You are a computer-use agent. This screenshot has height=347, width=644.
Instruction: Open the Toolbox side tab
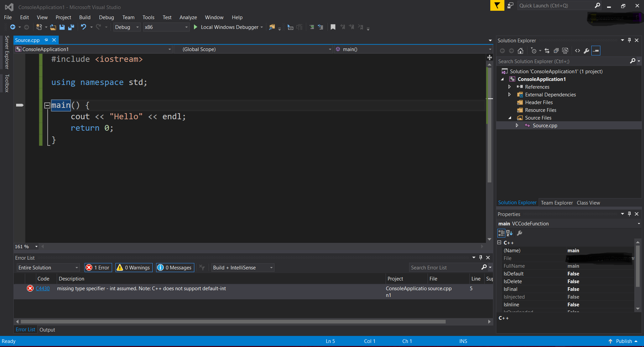(x=7, y=83)
